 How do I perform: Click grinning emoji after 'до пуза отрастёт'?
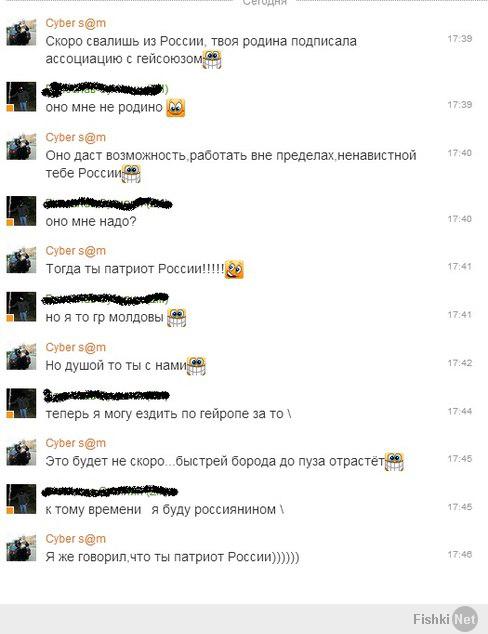[x=394, y=461]
